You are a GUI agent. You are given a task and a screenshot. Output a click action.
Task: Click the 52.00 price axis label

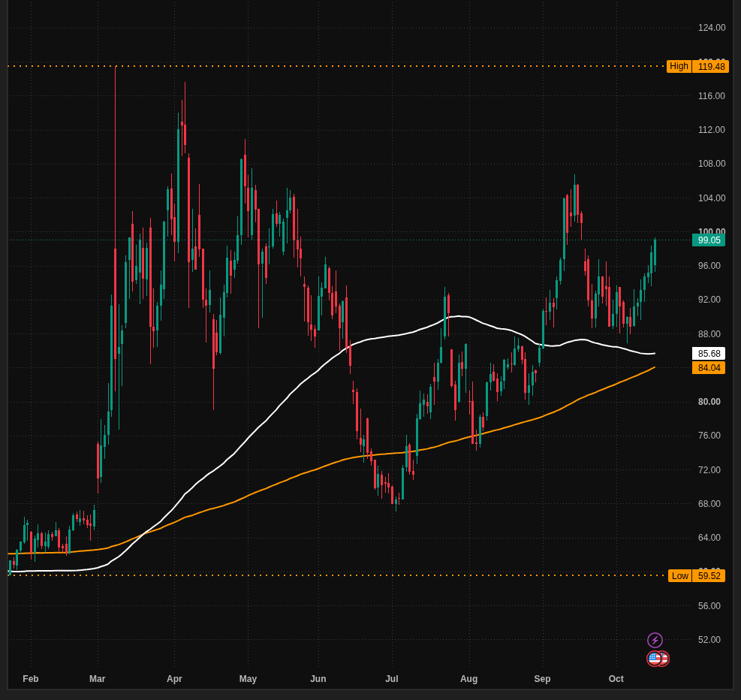click(709, 639)
